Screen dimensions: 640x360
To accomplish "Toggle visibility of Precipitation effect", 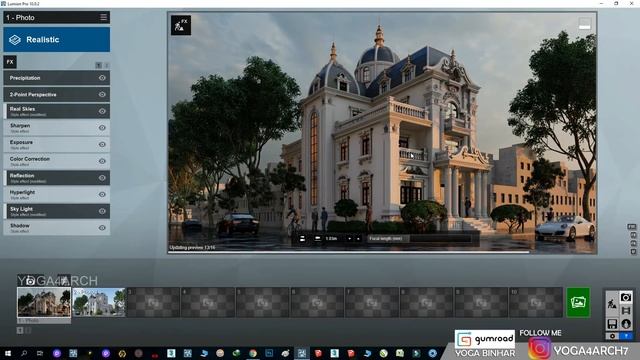I will 102,78.
